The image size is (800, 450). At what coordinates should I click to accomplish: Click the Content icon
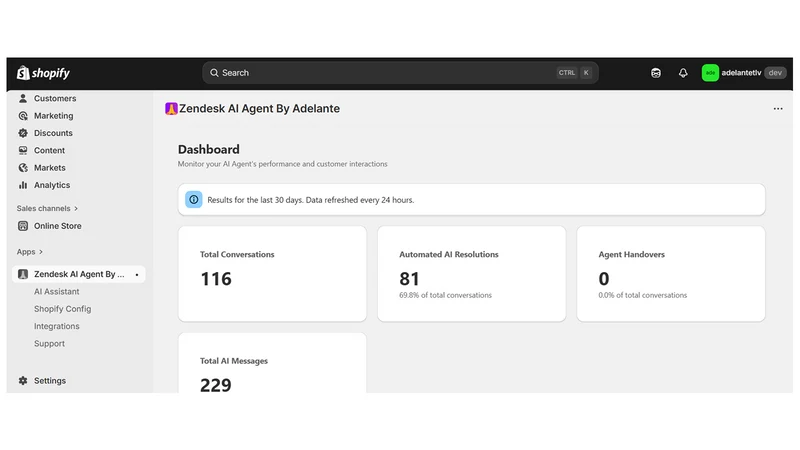click(23, 151)
